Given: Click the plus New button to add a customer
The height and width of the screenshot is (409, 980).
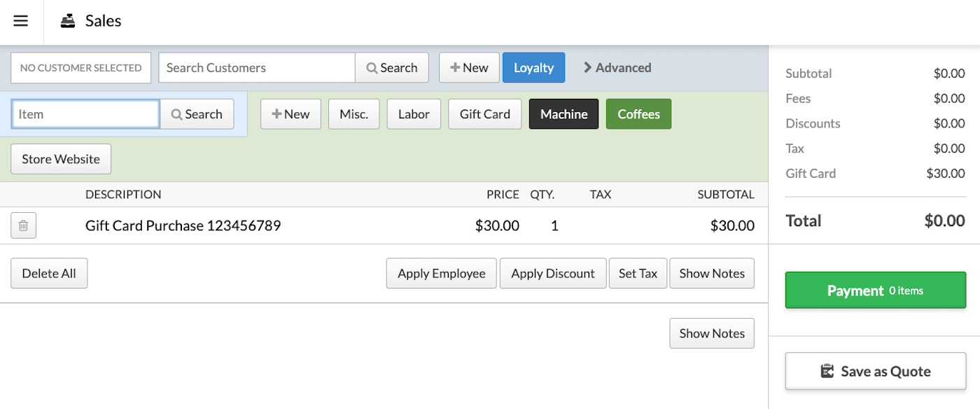Looking at the screenshot, I should pyautogui.click(x=468, y=67).
